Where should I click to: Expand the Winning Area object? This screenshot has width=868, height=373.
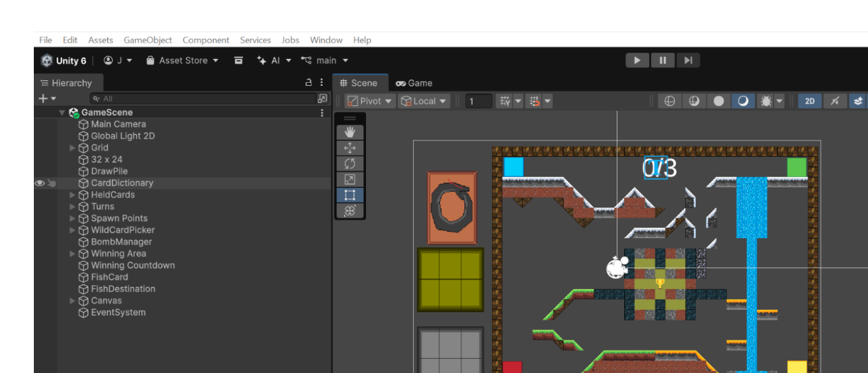click(x=72, y=254)
